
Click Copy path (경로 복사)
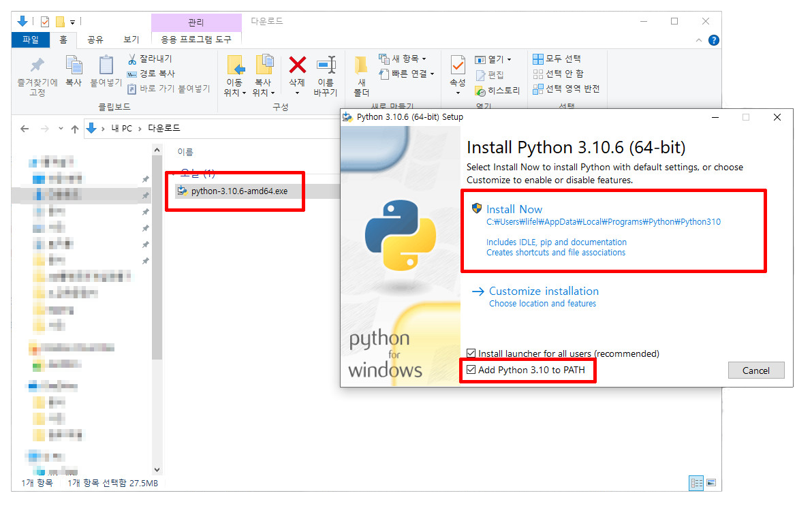tap(151, 74)
